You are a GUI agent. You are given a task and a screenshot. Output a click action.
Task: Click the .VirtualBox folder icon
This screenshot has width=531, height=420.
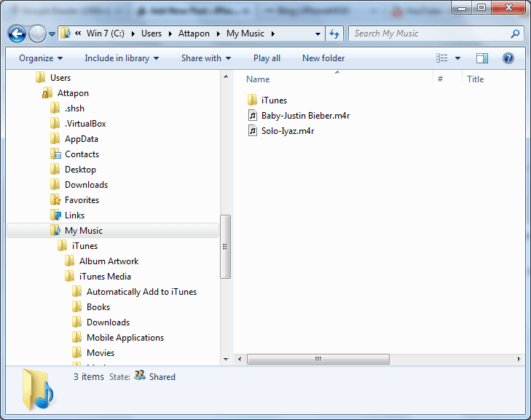coord(55,124)
